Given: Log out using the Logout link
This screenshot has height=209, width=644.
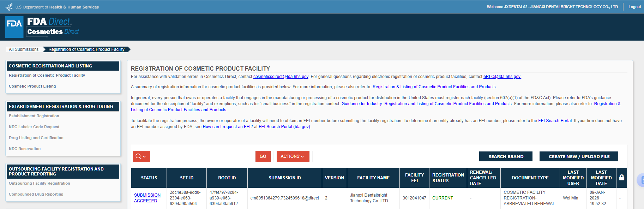Looking at the screenshot, I should click(x=634, y=7).
